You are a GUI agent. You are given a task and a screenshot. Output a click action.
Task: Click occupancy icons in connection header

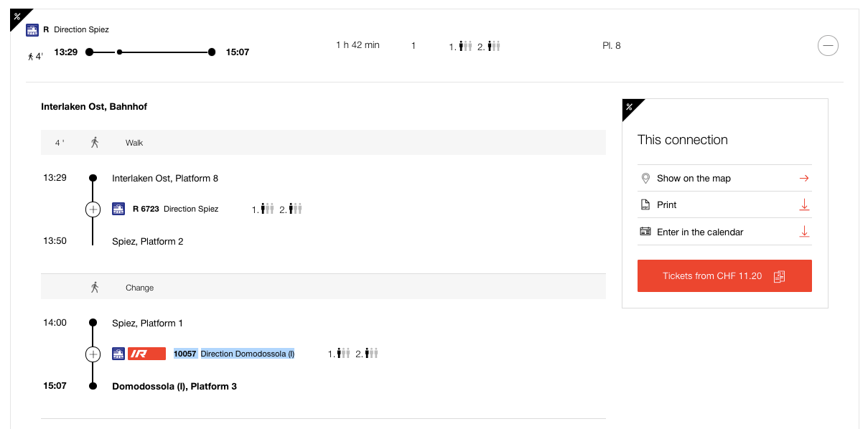[475, 46]
